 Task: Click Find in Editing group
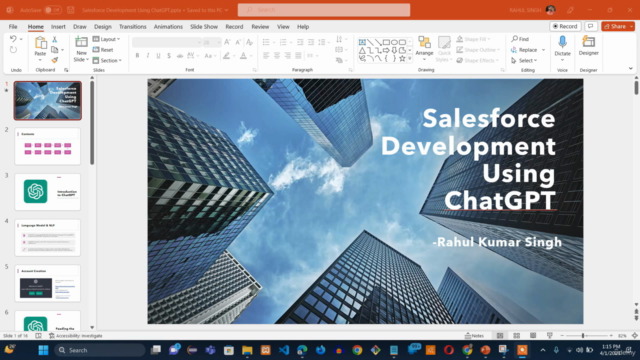520,39
